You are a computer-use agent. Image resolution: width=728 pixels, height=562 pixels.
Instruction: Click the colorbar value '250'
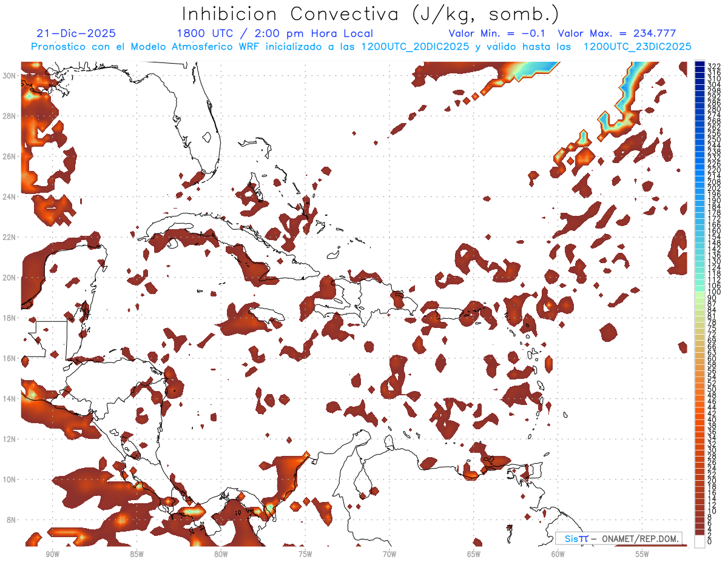point(714,139)
